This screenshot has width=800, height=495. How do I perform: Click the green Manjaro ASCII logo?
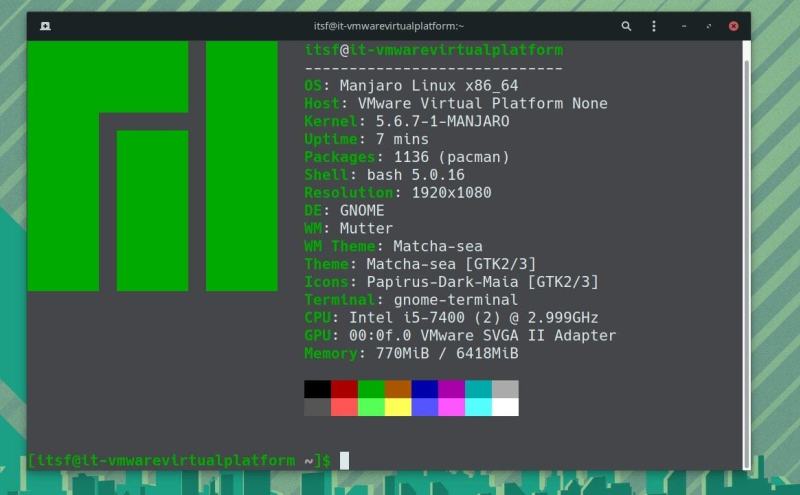click(x=153, y=166)
